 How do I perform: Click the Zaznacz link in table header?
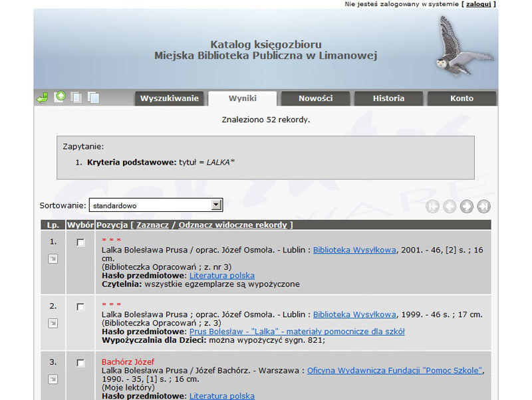click(x=153, y=225)
